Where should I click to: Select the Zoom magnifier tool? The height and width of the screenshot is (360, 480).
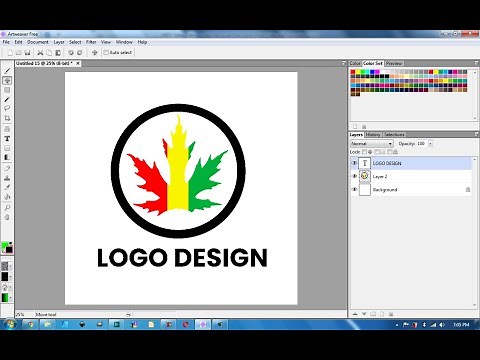[7, 207]
